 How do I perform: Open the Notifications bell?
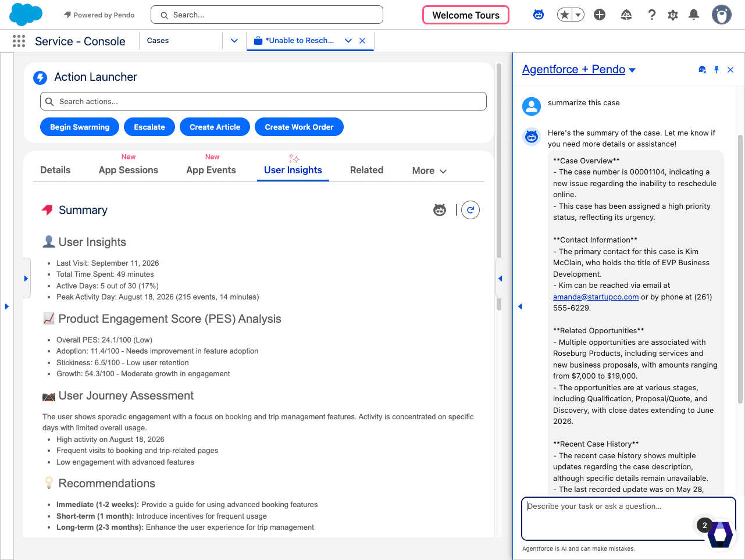(x=694, y=15)
